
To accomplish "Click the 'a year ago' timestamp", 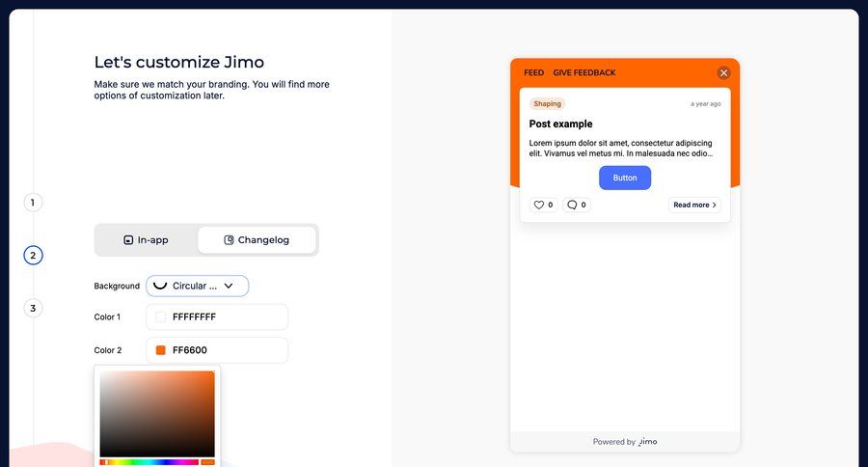I will click(705, 104).
